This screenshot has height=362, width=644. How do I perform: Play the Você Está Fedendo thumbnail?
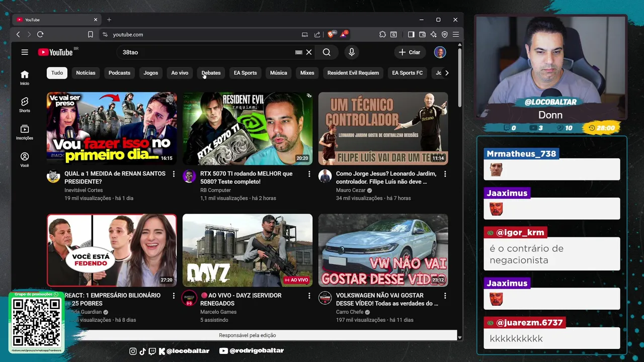112,250
